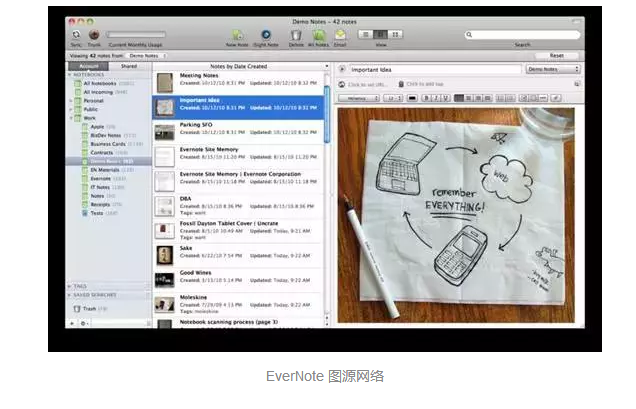Viewport: 636px width, 409px height.
Task: Toggle Bold formatting button
Action: 426,98
